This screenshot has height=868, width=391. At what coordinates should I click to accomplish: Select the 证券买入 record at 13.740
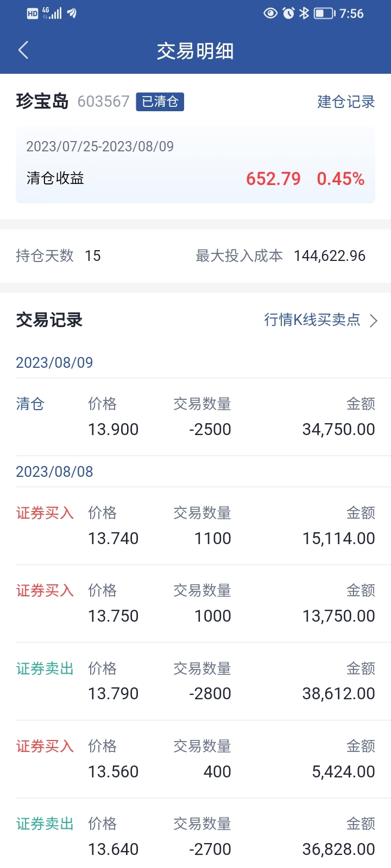[x=195, y=526]
